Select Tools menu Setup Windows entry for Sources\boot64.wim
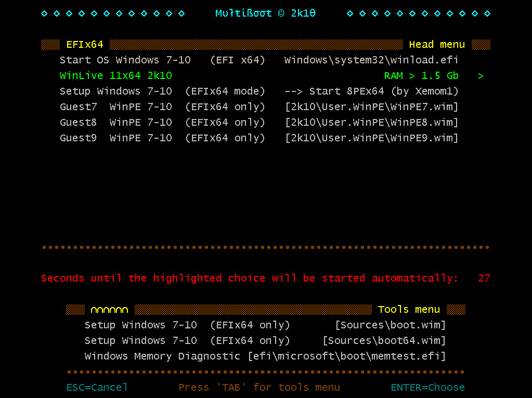Viewport: 532px width, 398px height. click(x=265, y=341)
